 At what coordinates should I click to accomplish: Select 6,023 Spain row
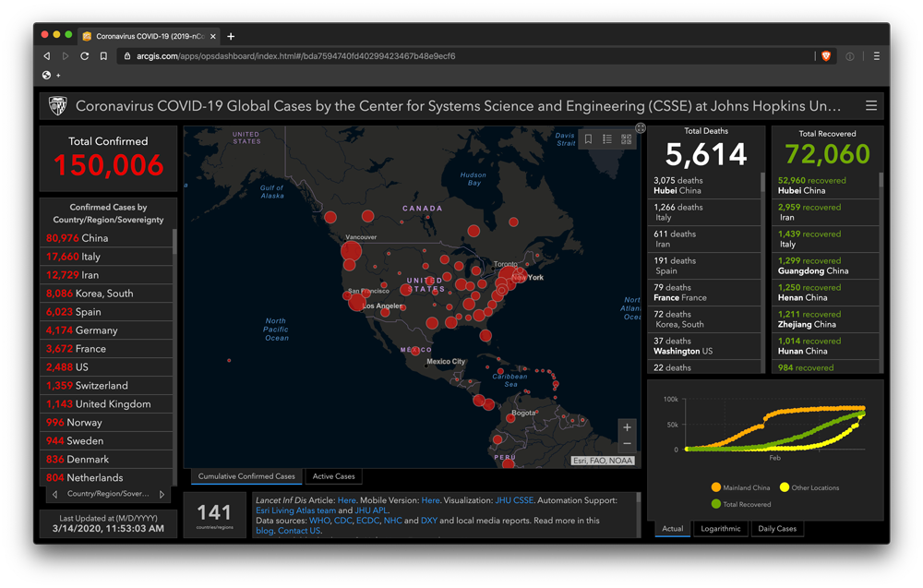click(x=108, y=311)
